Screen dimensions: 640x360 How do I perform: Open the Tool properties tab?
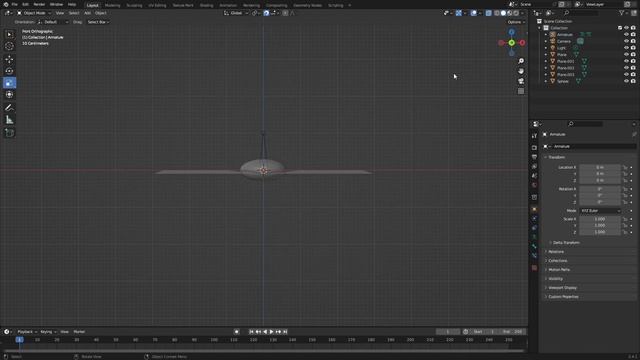[x=534, y=136]
